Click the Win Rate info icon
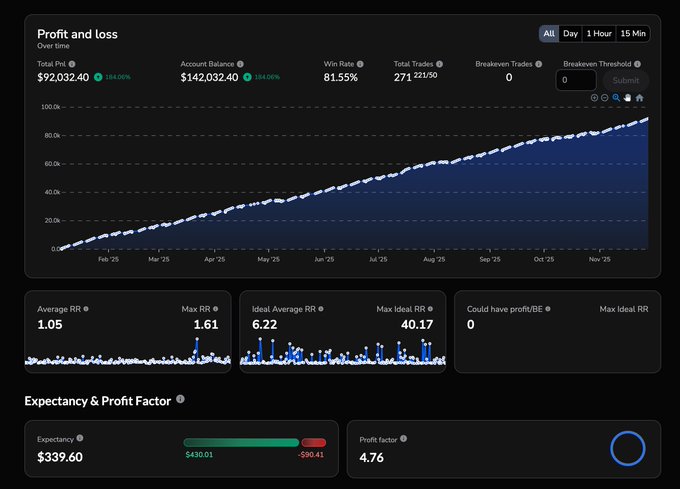The height and width of the screenshot is (489, 680). point(360,64)
